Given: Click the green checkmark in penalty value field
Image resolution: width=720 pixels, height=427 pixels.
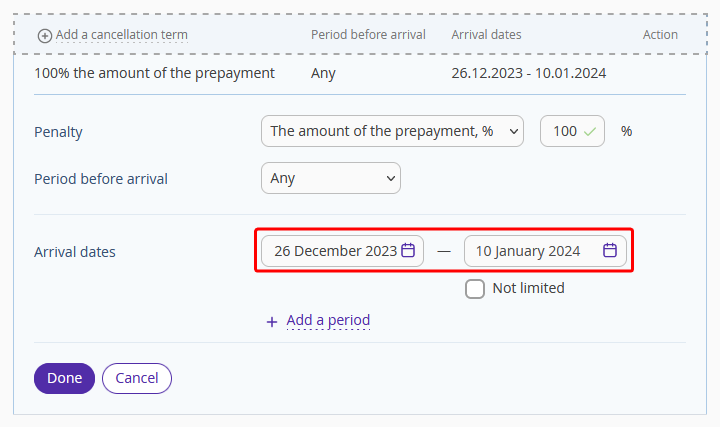Looking at the screenshot, I should [x=590, y=132].
